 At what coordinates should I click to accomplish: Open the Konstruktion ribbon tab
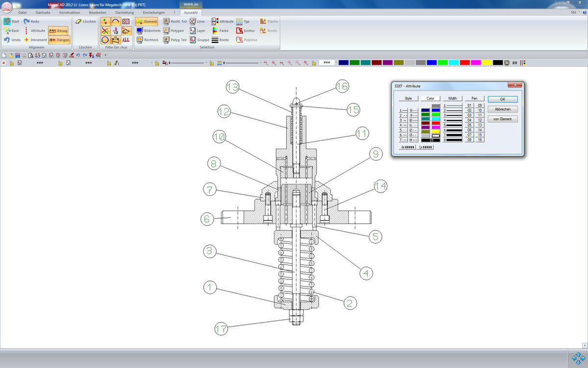pyautogui.click(x=69, y=12)
